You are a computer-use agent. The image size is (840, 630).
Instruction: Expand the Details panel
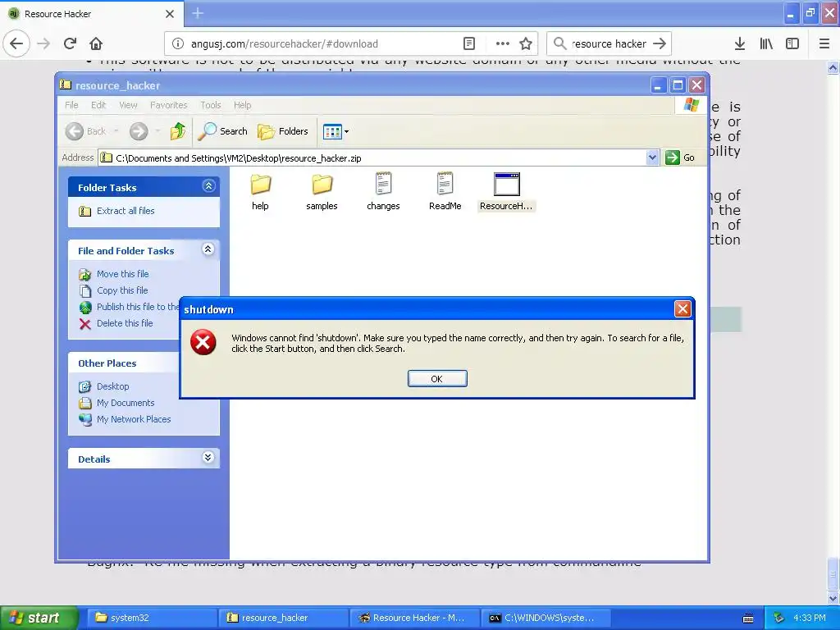click(x=208, y=458)
